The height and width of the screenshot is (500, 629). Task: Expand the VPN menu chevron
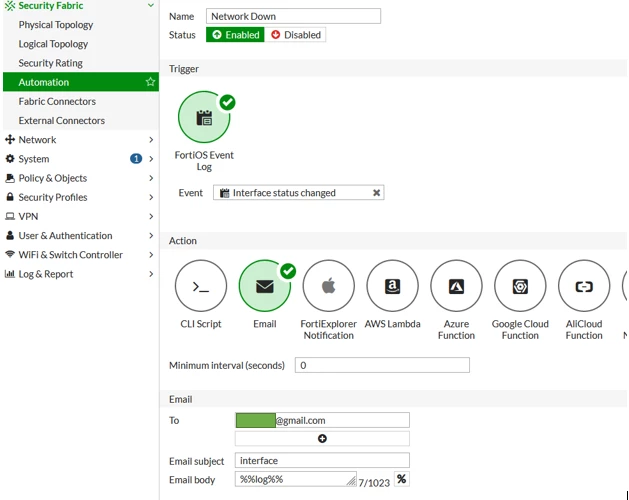coord(151,216)
